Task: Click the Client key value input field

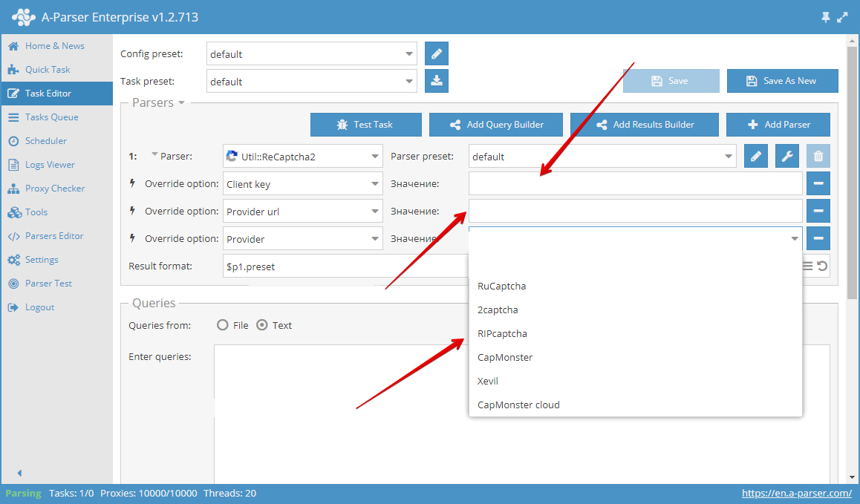Action: (635, 183)
